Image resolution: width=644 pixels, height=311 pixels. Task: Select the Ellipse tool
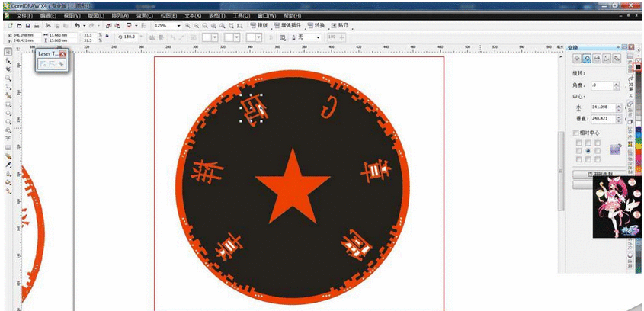coord(8,113)
